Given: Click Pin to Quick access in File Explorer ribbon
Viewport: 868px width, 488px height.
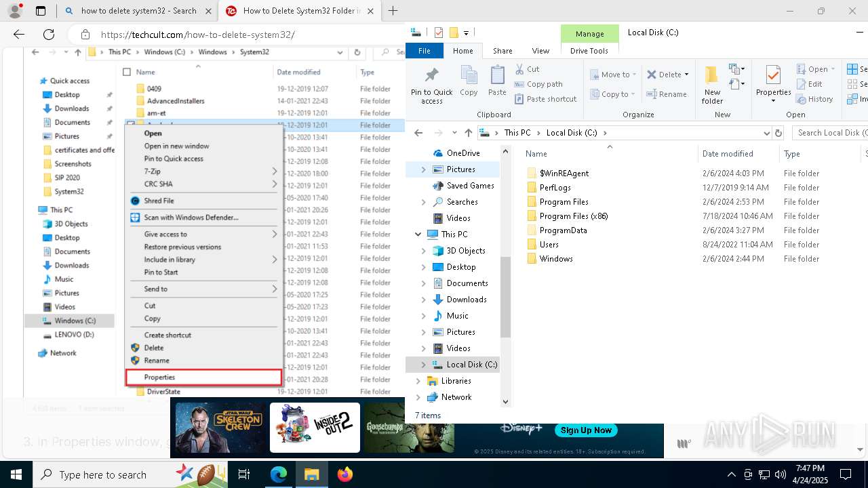Looking at the screenshot, I should click(x=431, y=85).
